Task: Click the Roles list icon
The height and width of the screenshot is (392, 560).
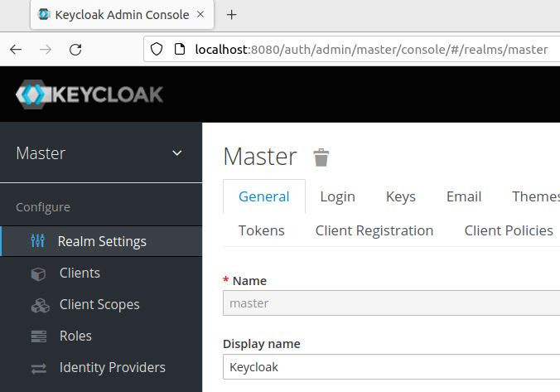Action: point(39,336)
